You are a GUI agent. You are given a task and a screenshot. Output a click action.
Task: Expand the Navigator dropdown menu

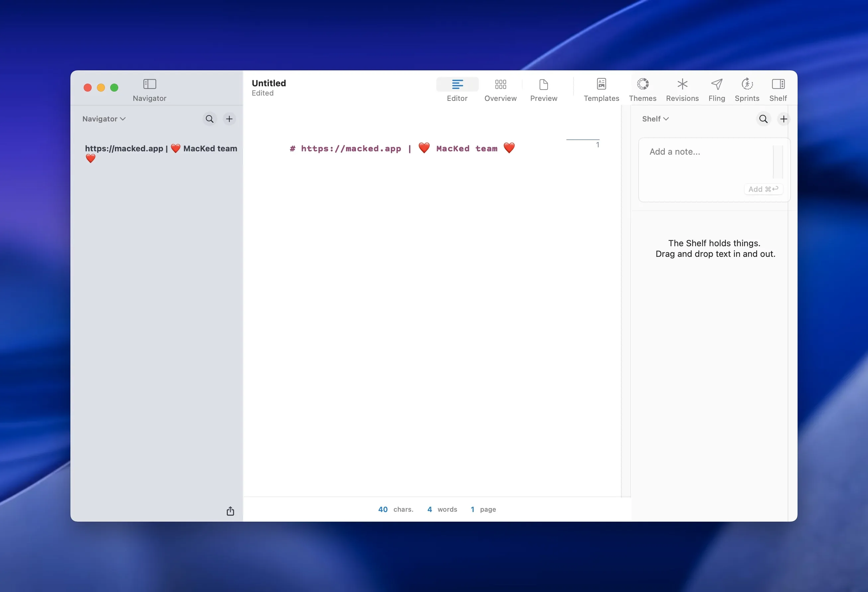[104, 119]
